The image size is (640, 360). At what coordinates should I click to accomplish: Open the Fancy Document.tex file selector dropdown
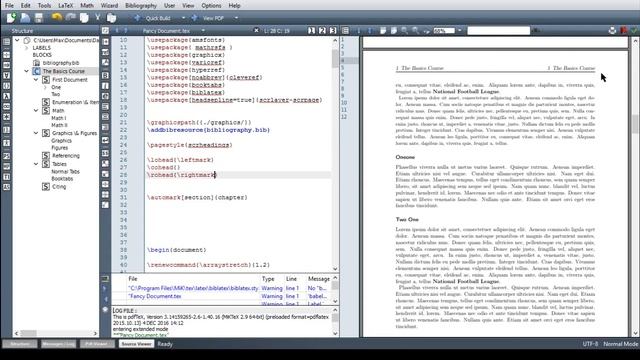click(x=203, y=31)
